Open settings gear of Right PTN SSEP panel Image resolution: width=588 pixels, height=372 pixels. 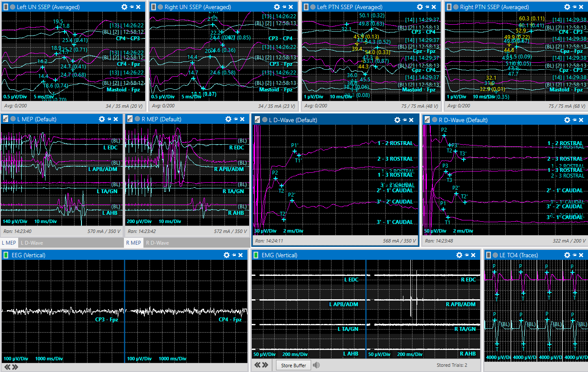pos(567,7)
